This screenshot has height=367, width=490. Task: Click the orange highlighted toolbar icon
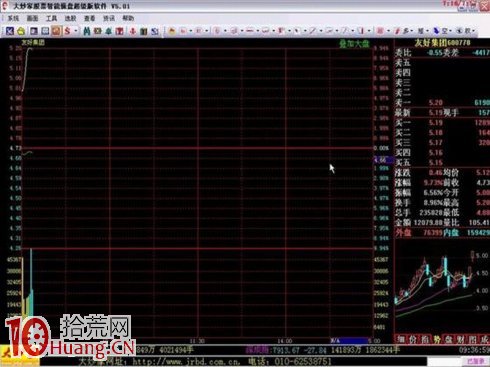56,31
